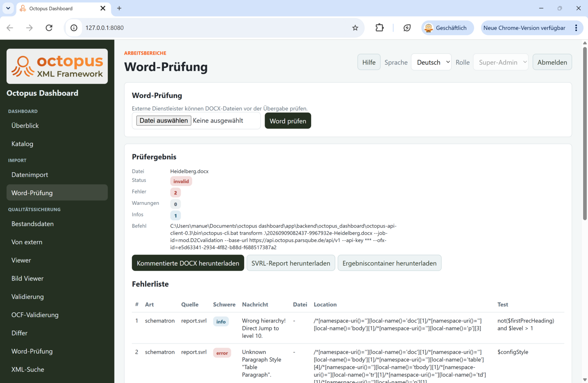Open the Geschäftlich profile button

click(x=447, y=28)
